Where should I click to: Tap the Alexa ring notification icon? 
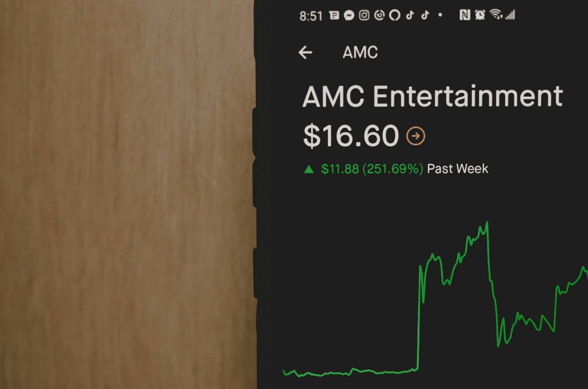(x=394, y=15)
